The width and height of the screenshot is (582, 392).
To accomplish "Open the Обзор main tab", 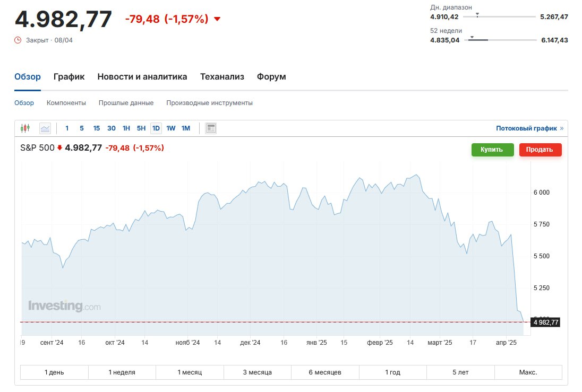I will click(x=28, y=77).
